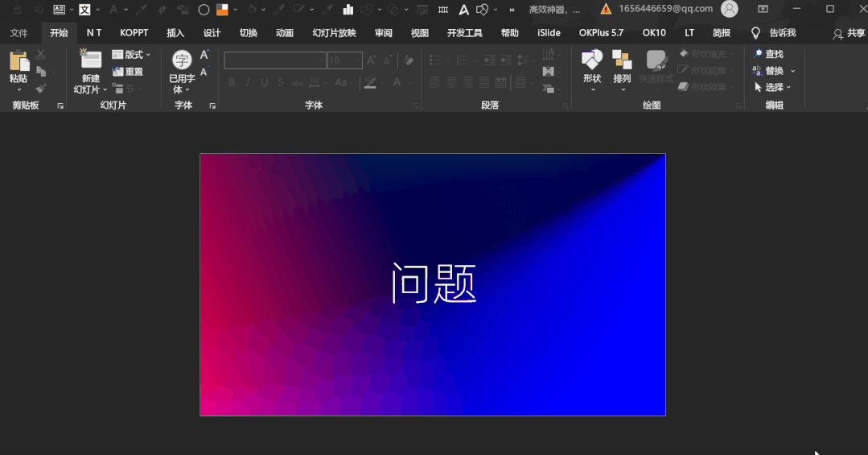Click the orange fill color swatch in quick access toolbar

[x=223, y=10]
